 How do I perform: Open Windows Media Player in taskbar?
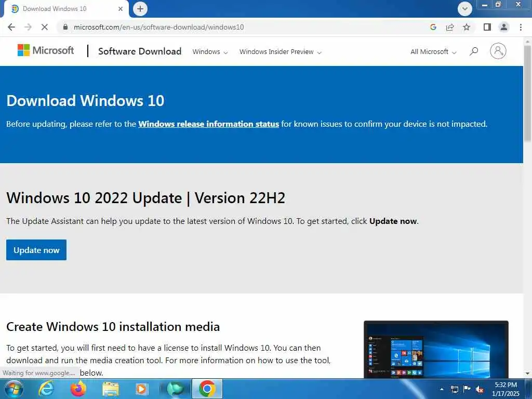point(142,389)
